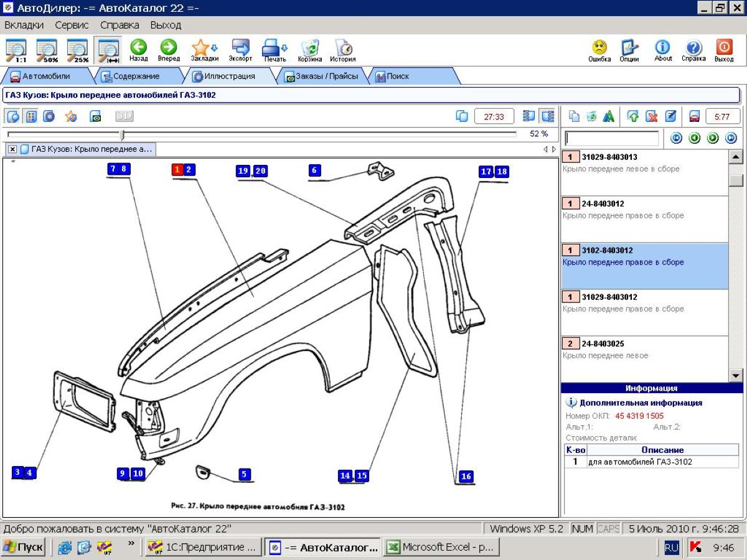Jump to first part record
This screenshot has height=560, width=747.
677,138
